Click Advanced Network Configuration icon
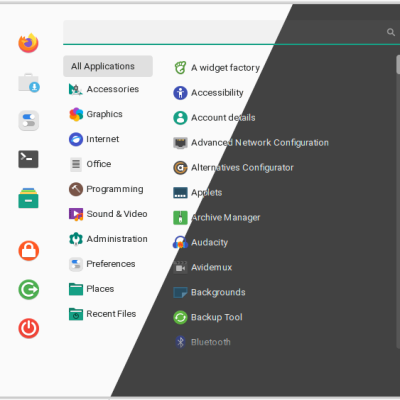Image resolution: width=400 pixels, height=400 pixels. pyautogui.click(x=180, y=143)
